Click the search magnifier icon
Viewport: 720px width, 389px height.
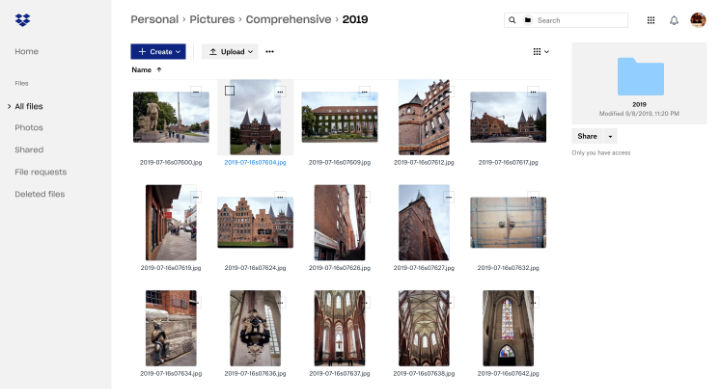tap(512, 20)
